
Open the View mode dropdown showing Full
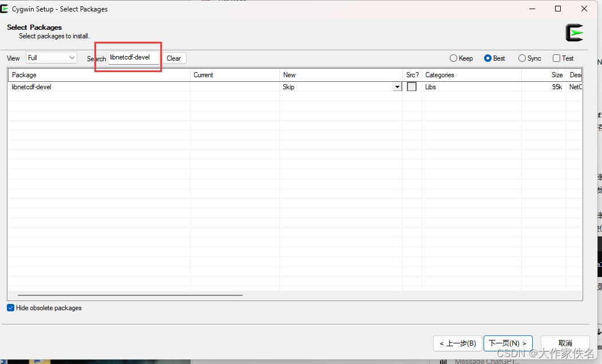(52, 58)
